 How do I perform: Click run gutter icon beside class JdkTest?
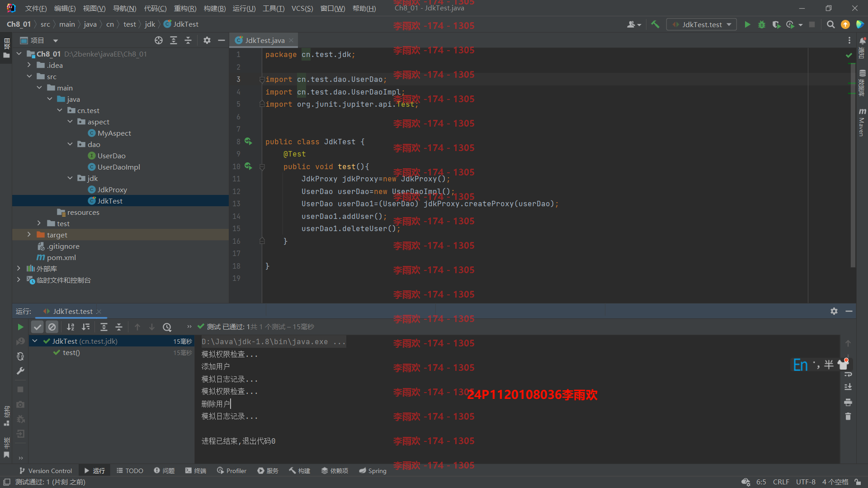pos(248,142)
